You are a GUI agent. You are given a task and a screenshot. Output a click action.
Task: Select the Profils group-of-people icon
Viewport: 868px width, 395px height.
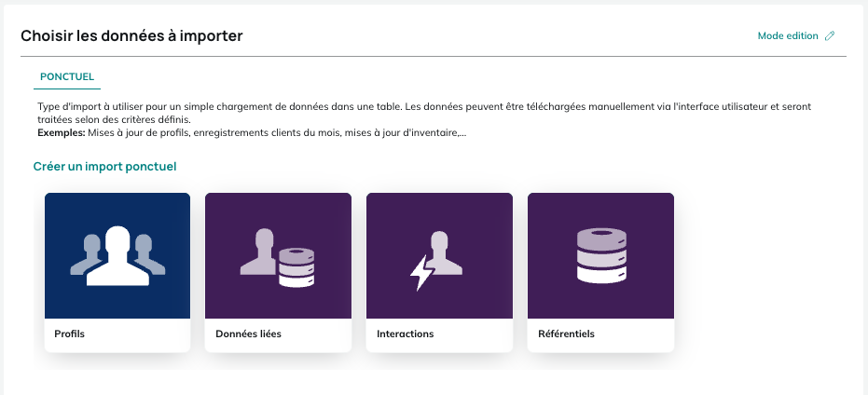(x=117, y=255)
